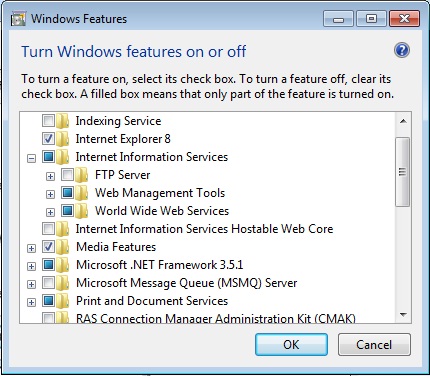Viewport: 430px width, 378px height.
Task: Select the World Wide Web Services label
Action: tap(162, 211)
